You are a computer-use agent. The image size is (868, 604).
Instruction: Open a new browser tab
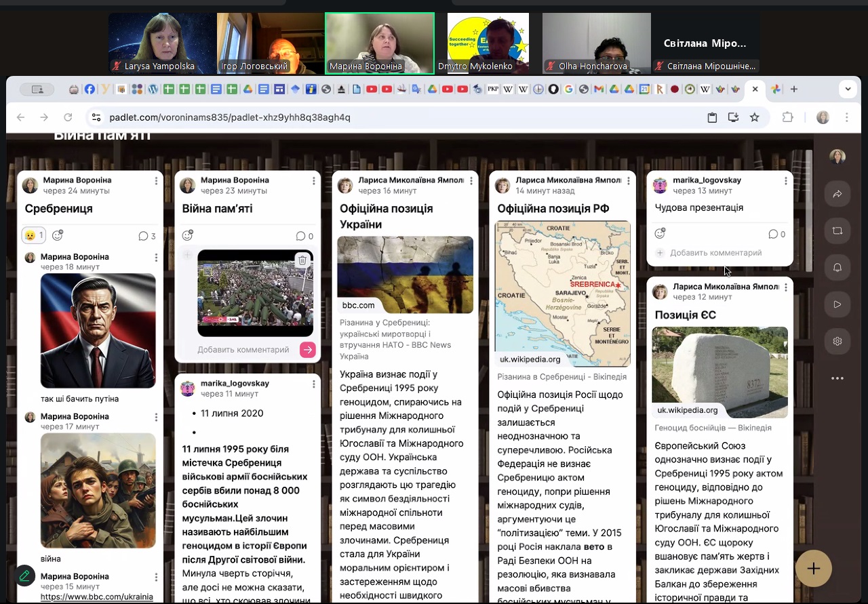point(793,89)
